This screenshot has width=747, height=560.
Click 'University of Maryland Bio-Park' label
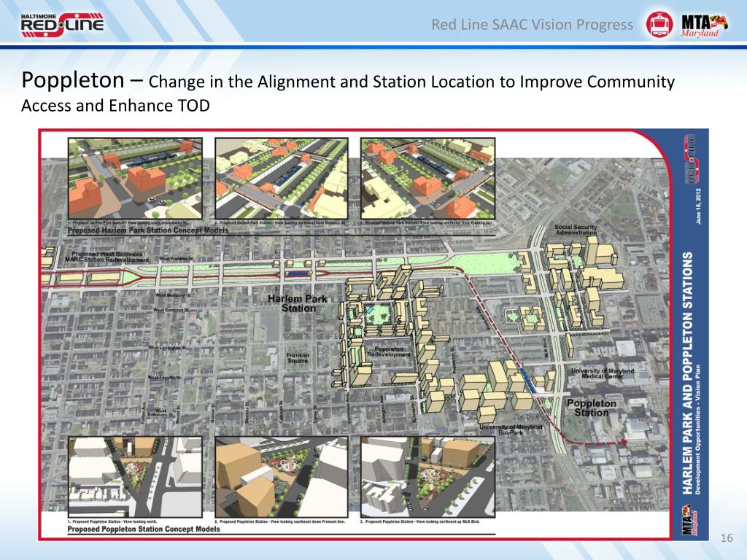511,429
